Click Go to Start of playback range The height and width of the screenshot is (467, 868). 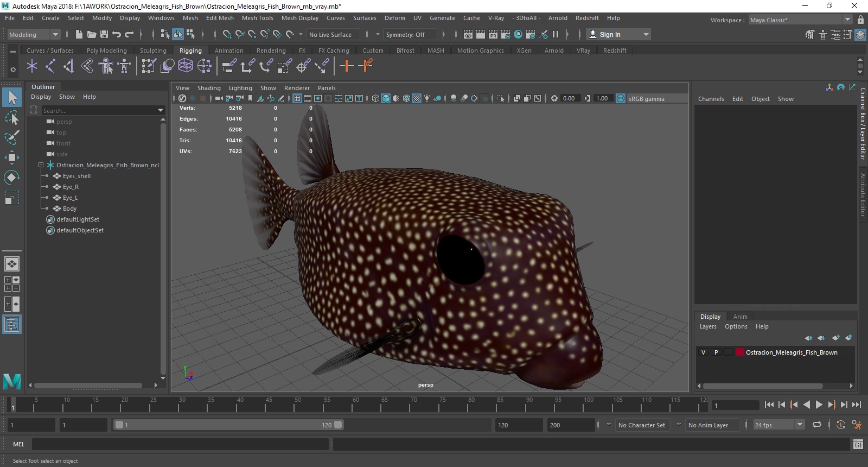[x=769, y=405]
